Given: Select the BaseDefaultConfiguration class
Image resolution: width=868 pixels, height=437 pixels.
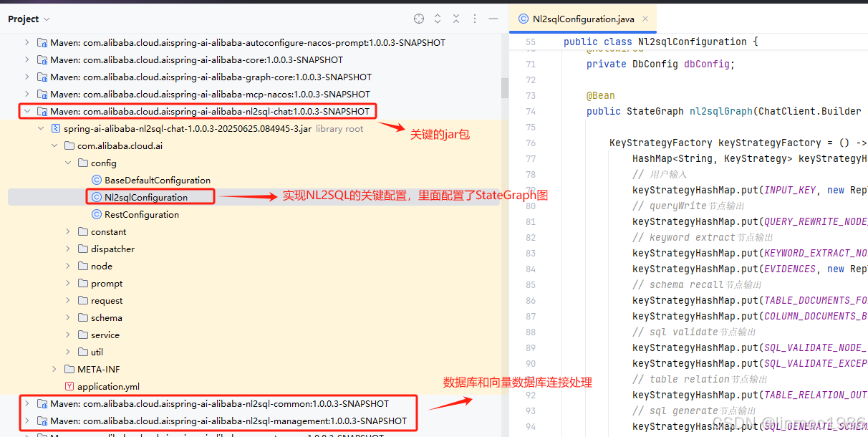Looking at the screenshot, I should pos(158,180).
